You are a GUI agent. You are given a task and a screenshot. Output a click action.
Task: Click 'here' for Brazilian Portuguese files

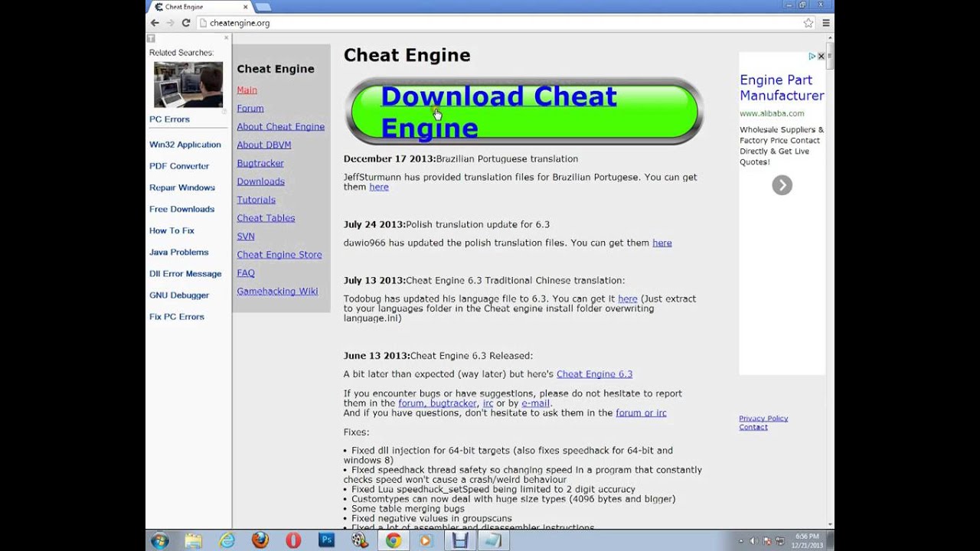379,187
